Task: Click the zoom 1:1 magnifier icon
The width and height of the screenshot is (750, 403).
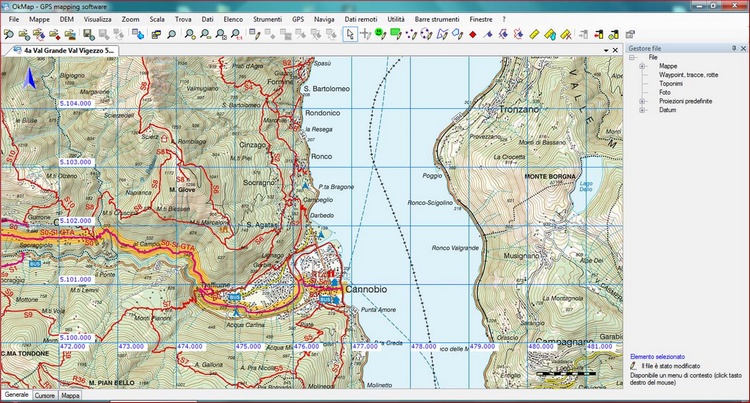Action: point(237,34)
